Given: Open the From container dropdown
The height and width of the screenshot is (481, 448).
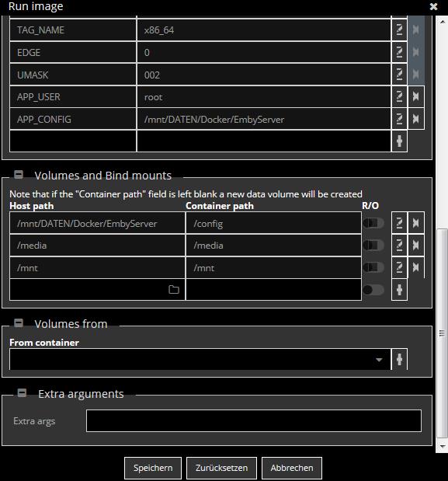Looking at the screenshot, I should tap(200, 359).
